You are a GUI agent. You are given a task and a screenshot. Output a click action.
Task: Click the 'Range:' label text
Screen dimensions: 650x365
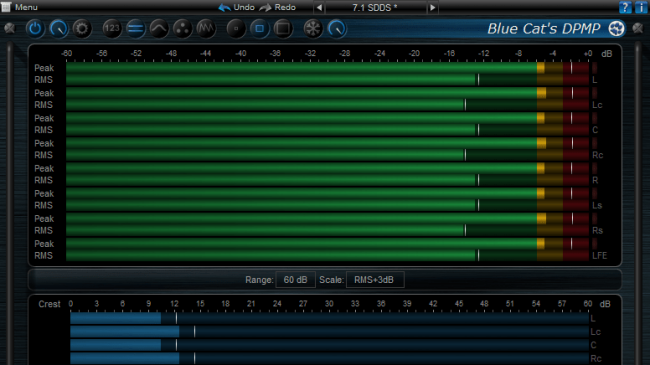[x=259, y=280]
